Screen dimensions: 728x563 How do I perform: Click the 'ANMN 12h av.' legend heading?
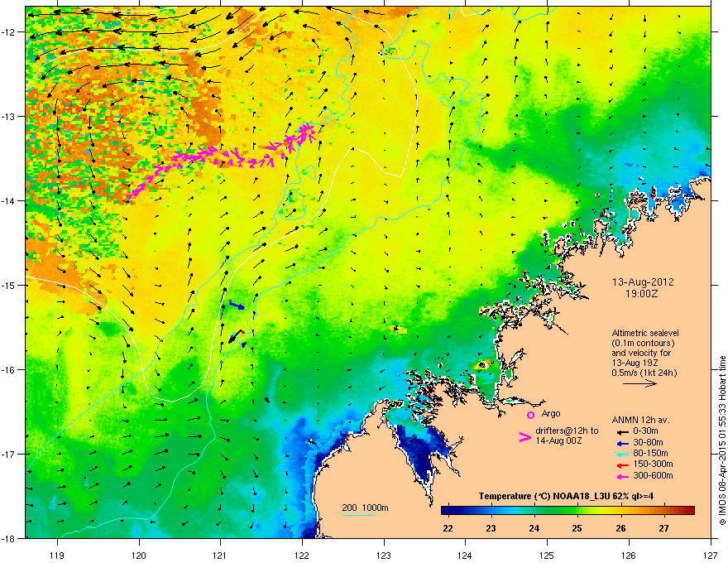[640, 421]
